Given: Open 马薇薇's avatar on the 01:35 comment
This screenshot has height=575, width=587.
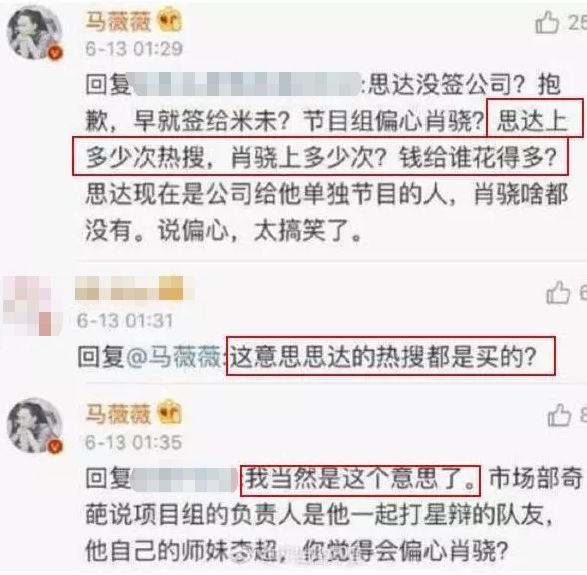Looking at the screenshot, I should click(x=34, y=425).
